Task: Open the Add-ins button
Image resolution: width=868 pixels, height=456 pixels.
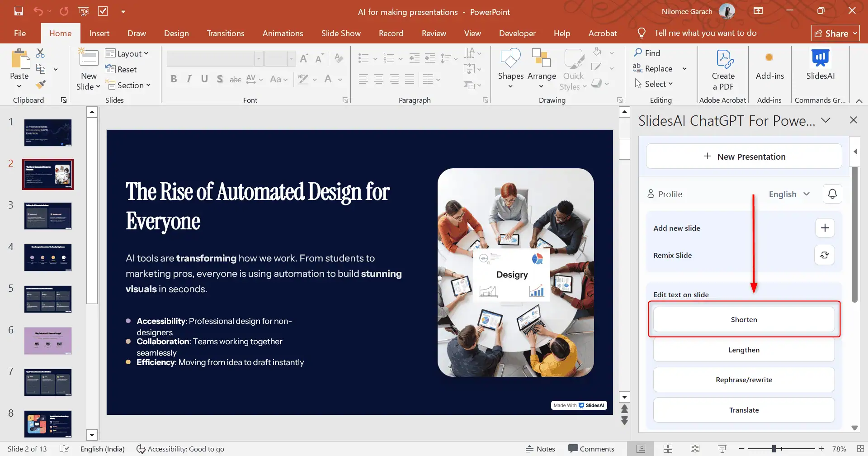Action: (769, 65)
